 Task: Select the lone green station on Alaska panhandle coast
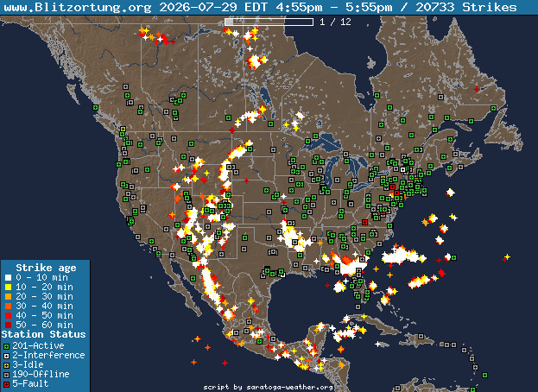95,108
